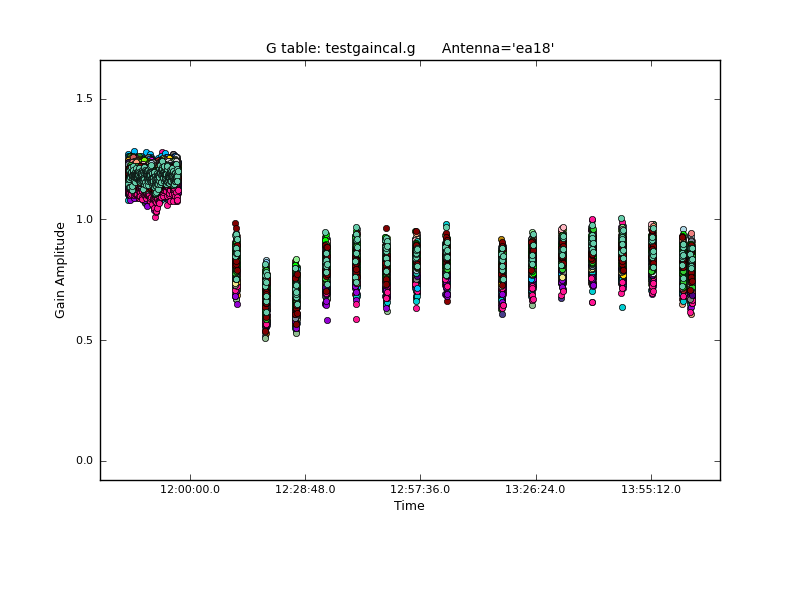Click the dense data cluster near amplitude 1.2
The height and width of the screenshot is (600, 800).
pyautogui.click(x=153, y=180)
